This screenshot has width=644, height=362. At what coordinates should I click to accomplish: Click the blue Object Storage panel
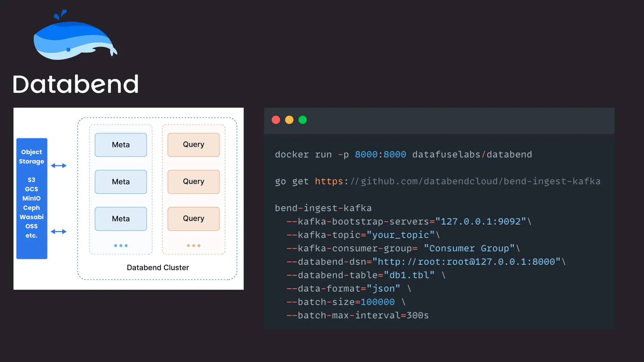tap(31, 198)
